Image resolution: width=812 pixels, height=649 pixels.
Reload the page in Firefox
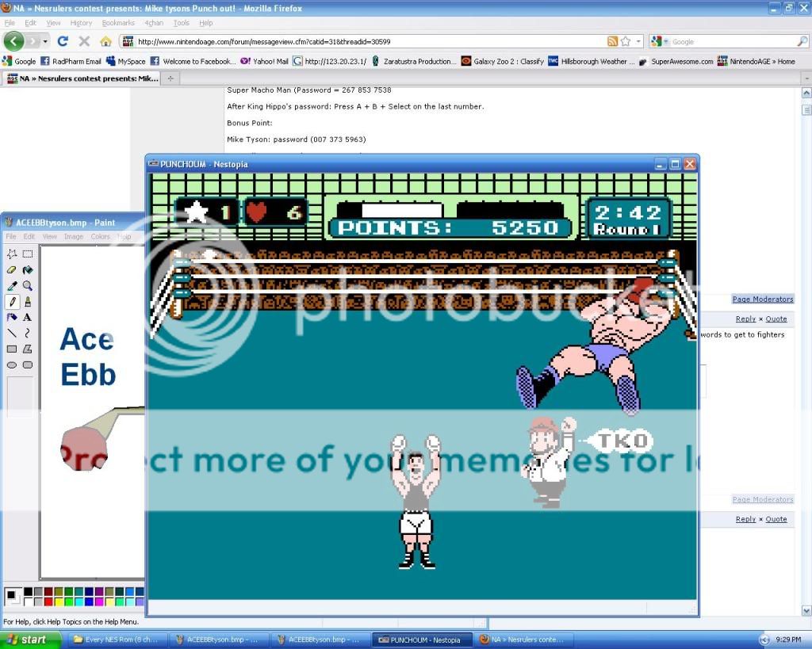coord(63,41)
